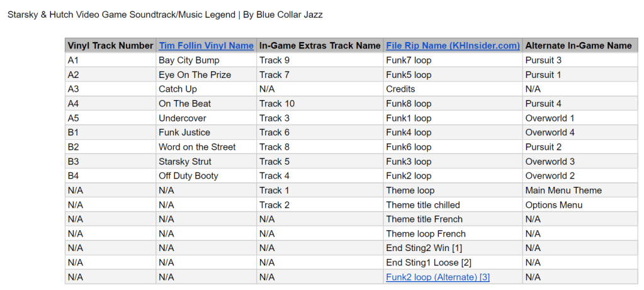This screenshot has width=644, height=290.
Task: Open the Funk2 loop (Alternate) [3] link
Action: 438,277
